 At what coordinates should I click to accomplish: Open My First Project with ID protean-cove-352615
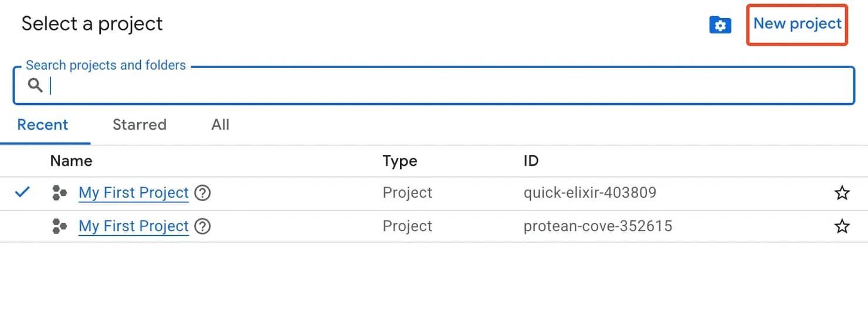point(134,226)
